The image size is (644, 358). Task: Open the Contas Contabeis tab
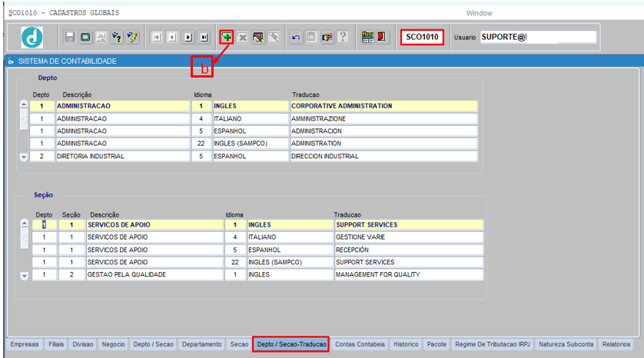[360, 344]
